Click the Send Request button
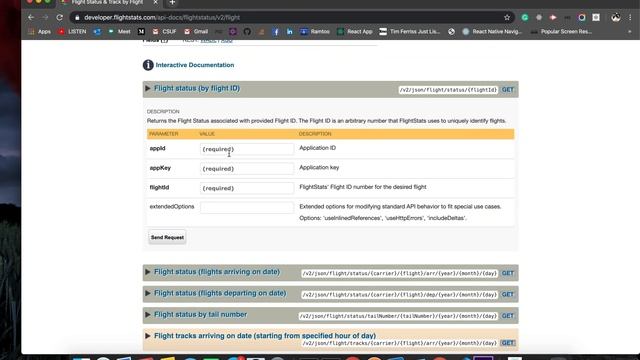 pyautogui.click(x=167, y=237)
